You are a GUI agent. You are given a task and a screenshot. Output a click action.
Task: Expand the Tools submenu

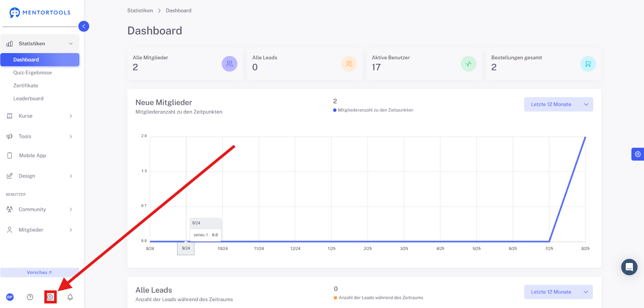coord(71,137)
